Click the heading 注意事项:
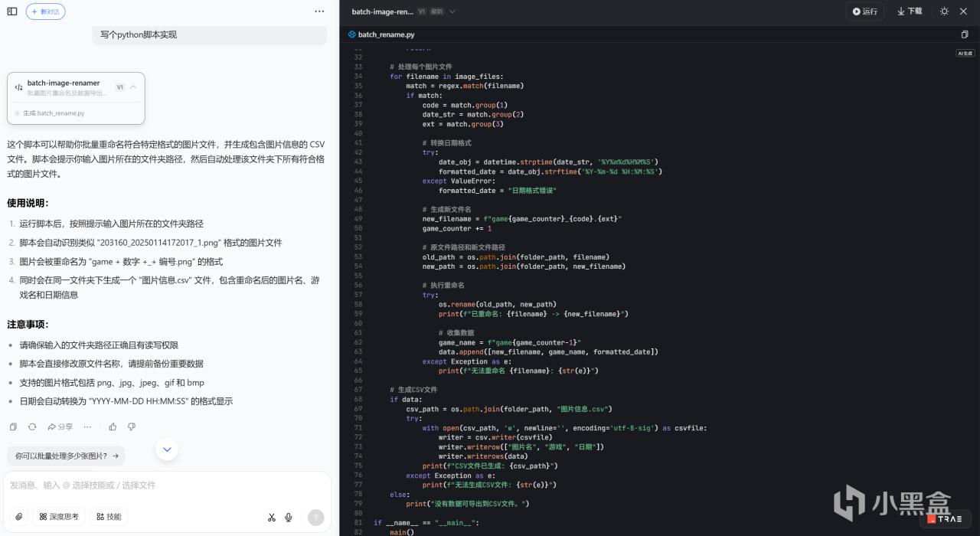Viewport: 980px width, 536px height. pos(28,324)
